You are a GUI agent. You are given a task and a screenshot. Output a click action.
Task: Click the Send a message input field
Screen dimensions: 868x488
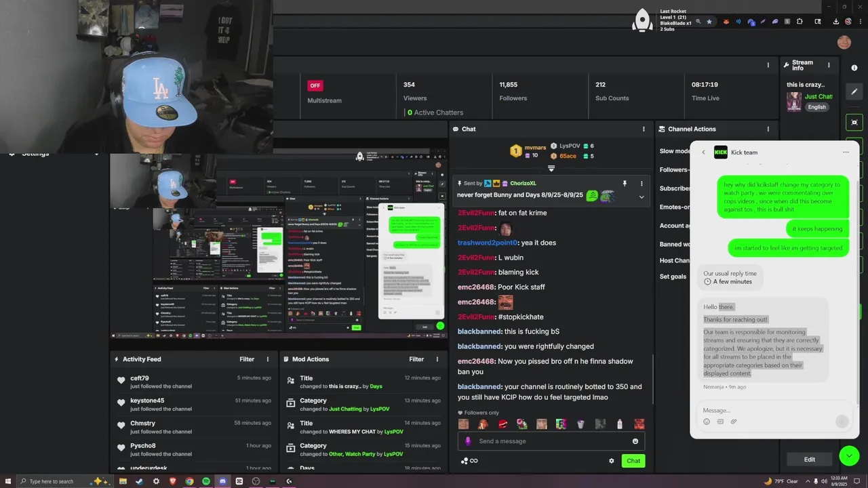[551, 441]
